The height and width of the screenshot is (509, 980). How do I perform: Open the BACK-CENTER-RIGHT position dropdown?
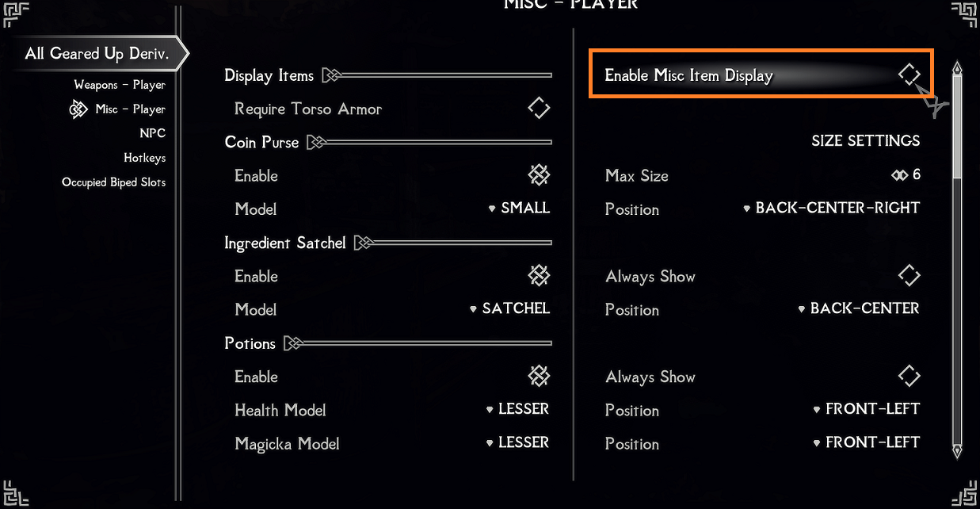(832, 208)
